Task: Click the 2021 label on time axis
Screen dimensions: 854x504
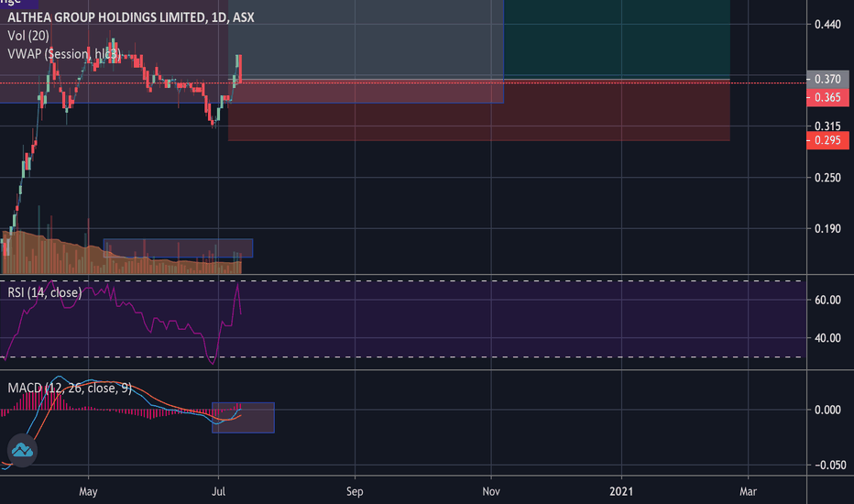Action: coord(621,491)
